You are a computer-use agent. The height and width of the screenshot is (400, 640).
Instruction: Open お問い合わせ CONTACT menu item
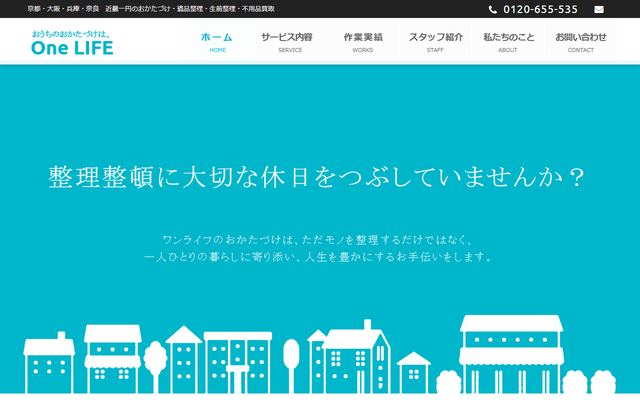coord(581,42)
